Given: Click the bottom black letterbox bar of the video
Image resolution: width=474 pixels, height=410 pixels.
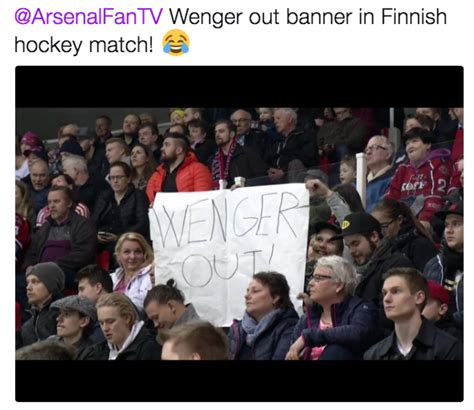Looking at the screenshot, I should coord(239,381).
